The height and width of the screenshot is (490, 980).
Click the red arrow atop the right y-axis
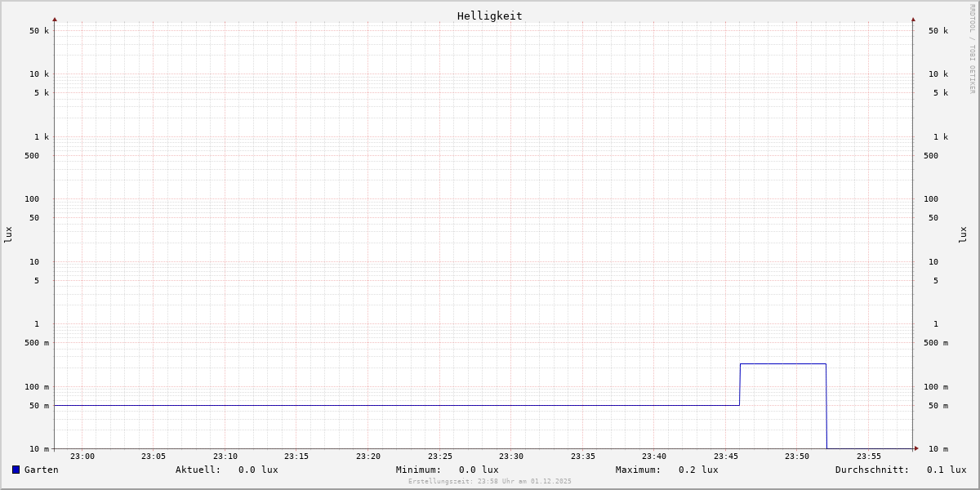[x=913, y=19]
